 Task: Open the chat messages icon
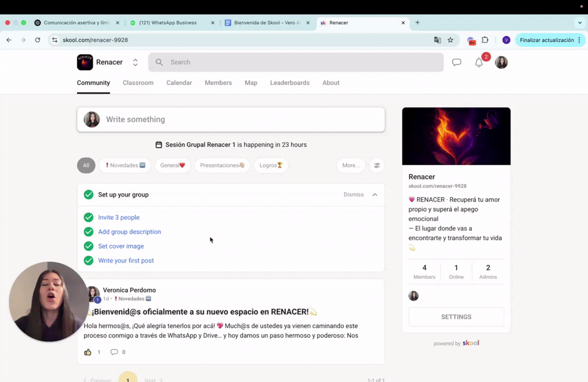[457, 61]
